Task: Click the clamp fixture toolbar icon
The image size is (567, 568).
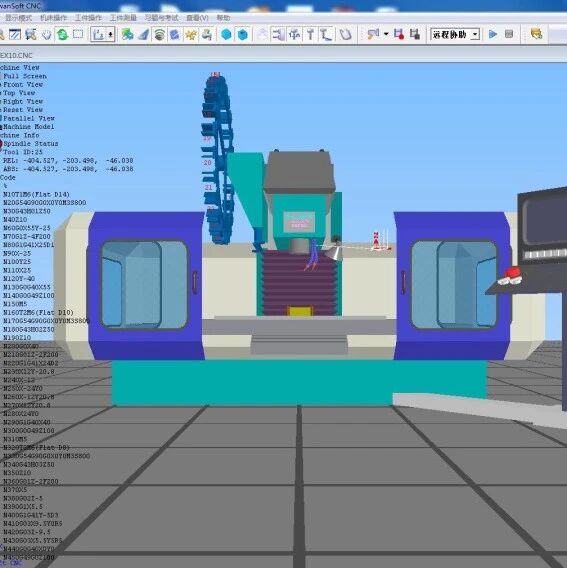Action: tap(278, 34)
